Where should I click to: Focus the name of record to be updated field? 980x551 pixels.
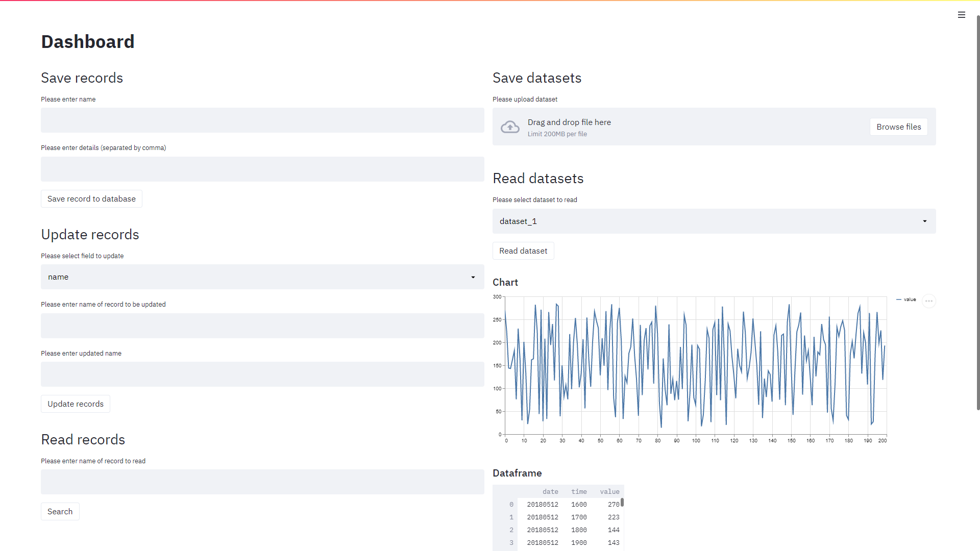pos(262,326)
